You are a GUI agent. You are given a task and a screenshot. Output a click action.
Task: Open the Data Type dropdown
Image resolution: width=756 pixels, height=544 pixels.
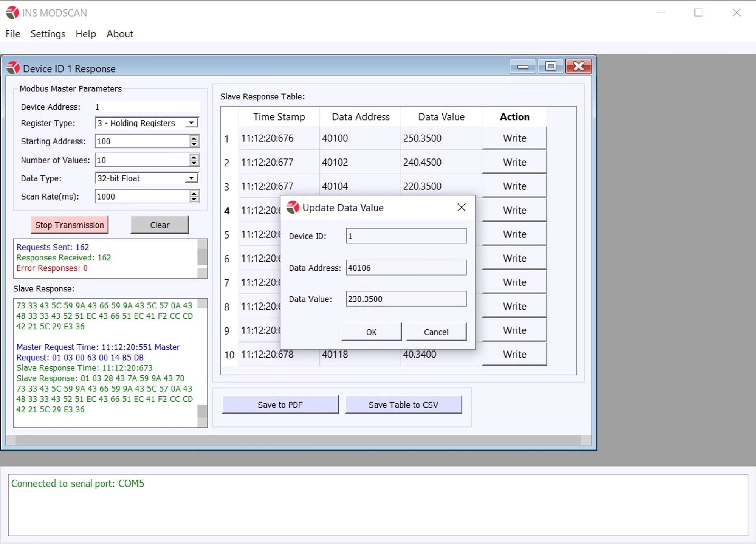tap(192, 178)
